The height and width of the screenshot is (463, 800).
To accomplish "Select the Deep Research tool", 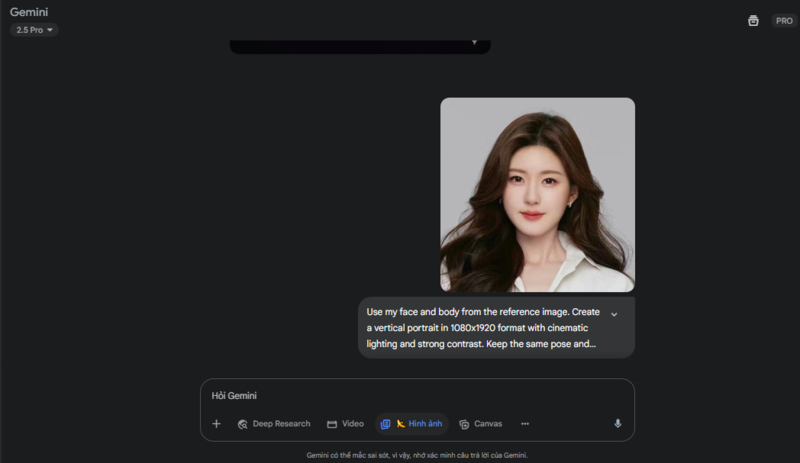I will 274,424.
